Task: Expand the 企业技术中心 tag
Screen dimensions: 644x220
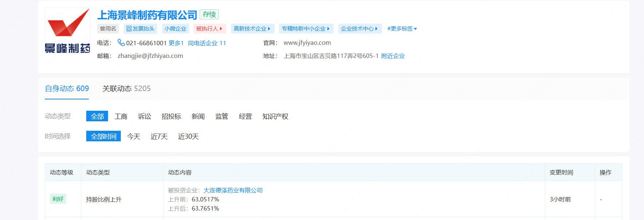Action: tap(359, 29)
